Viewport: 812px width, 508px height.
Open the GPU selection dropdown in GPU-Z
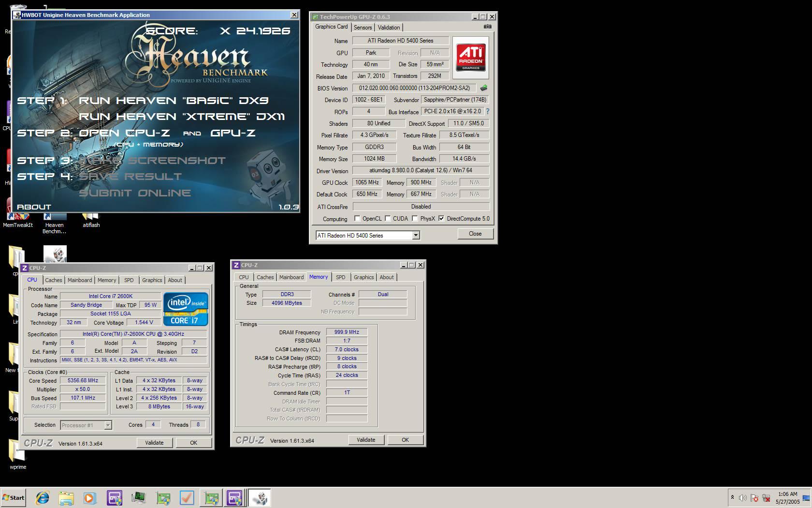coord(416,236)
